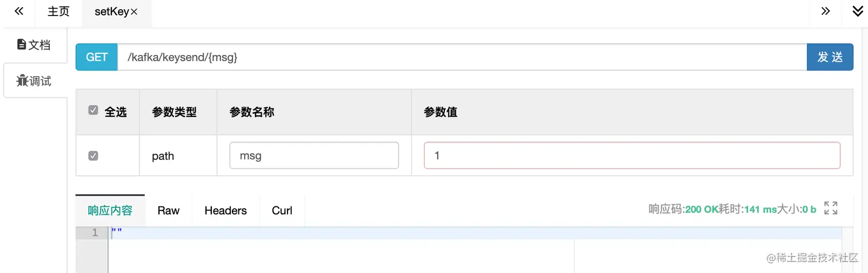Viewport: 868px width, 273px height.
Task: Click the /kafka/keysend/{msg} URL field
Action: point(459,57)
